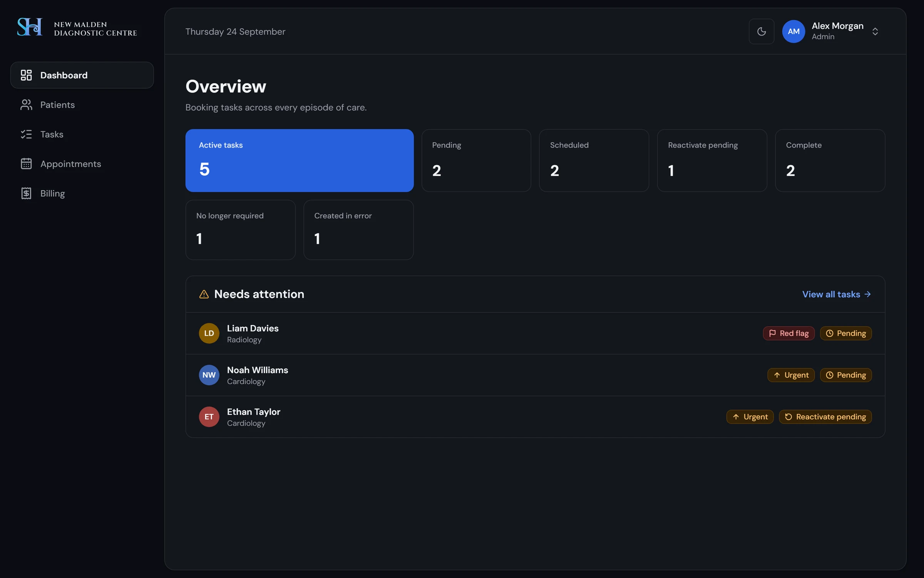924x578 pixels.
Task: Click the Billing receipt icon
Action: [x=26, y=193]
